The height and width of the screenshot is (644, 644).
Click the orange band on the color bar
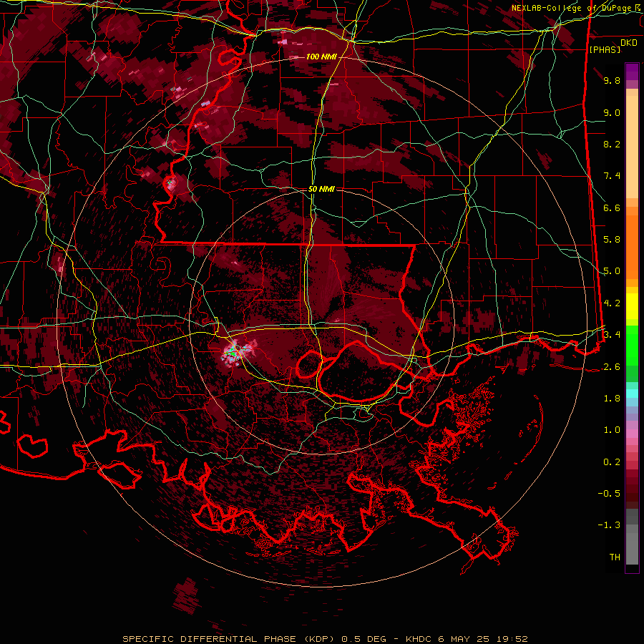632,243
